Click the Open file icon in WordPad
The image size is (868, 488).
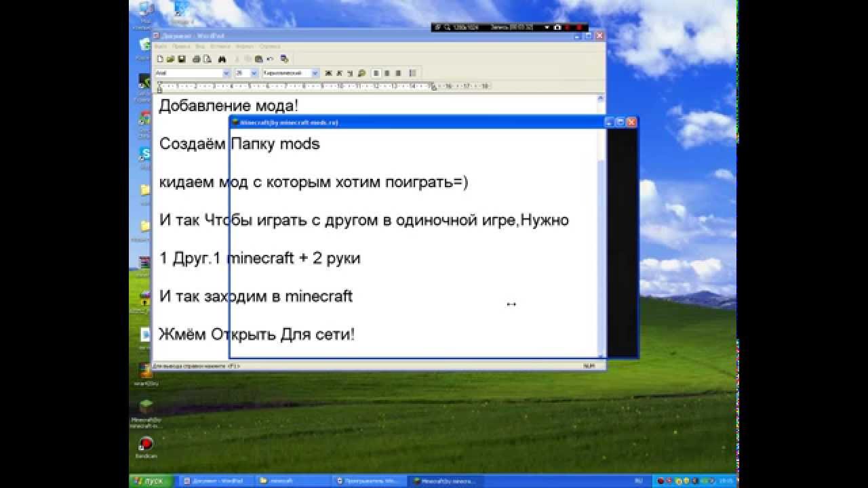pos(170,59)
